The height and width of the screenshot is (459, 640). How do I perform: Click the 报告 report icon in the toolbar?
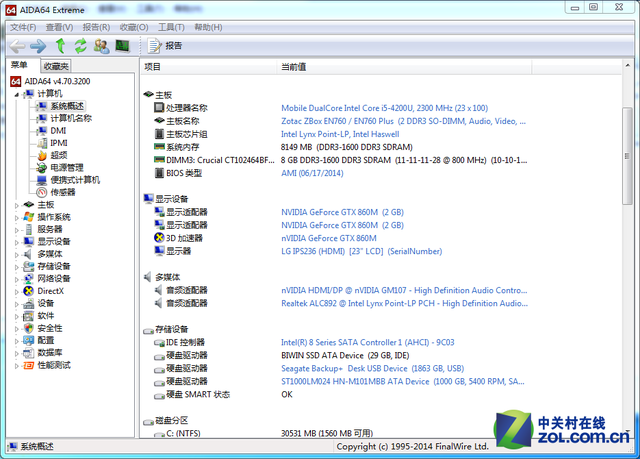pyautogui.click(x=155, y=46)
